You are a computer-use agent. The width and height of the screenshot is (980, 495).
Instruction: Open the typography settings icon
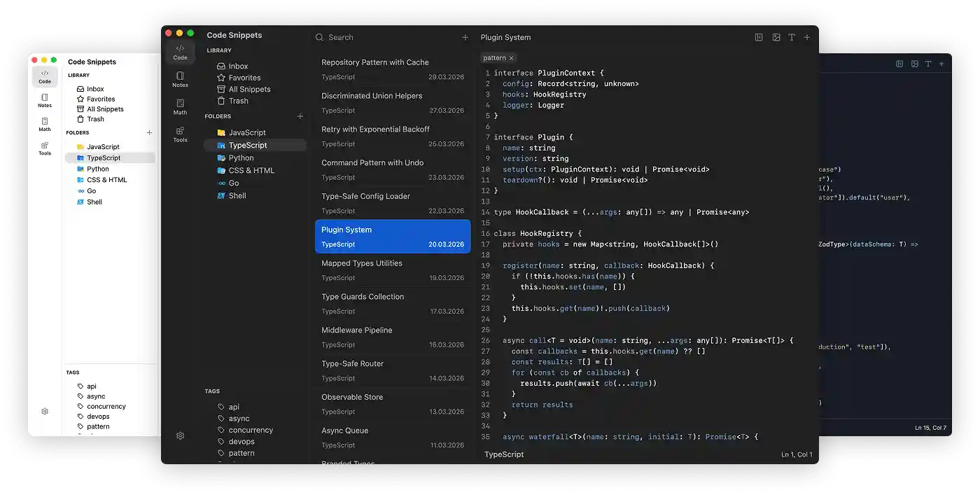[792, 37]
